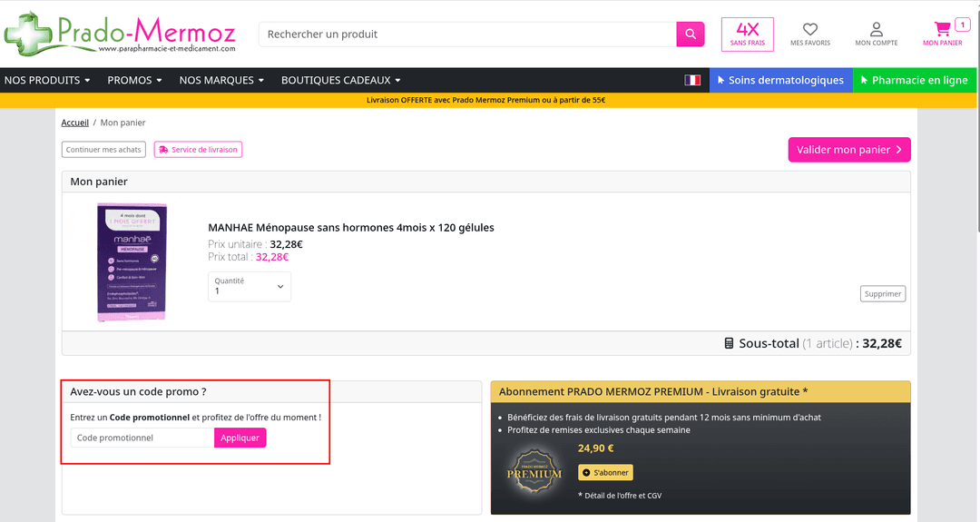Screen dimensions: 980x522
Task: Expand the Nos Marques menu
Action: pos(221,80)
